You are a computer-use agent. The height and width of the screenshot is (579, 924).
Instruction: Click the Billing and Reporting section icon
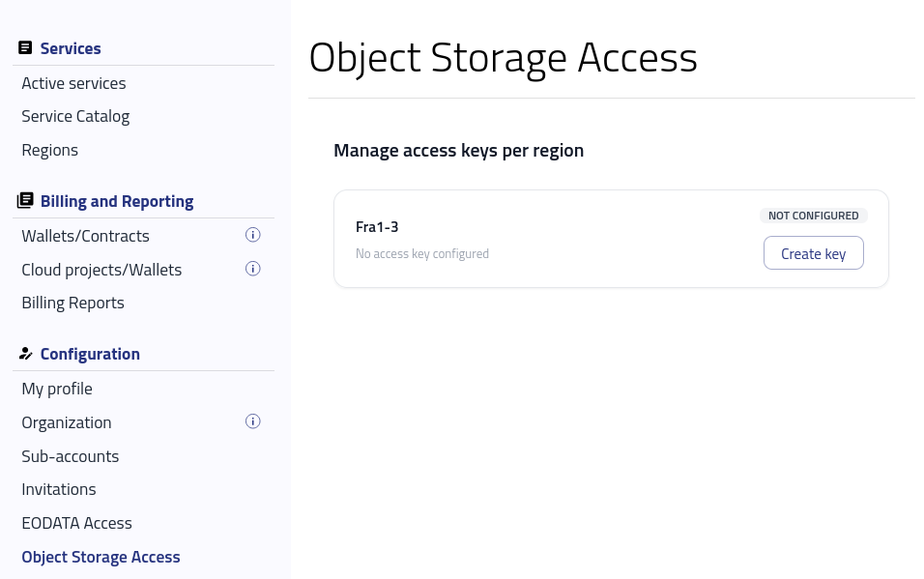click(25, 200)
